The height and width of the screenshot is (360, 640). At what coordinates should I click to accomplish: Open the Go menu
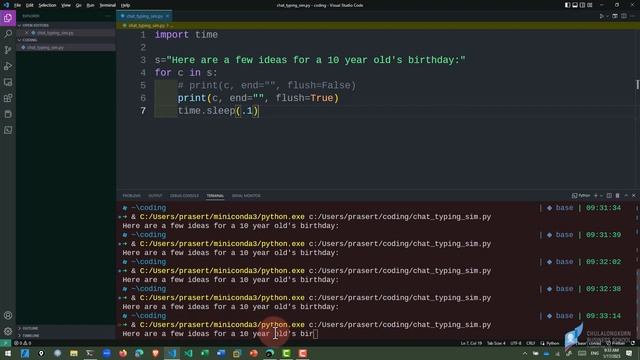pyautogui.click(x=78, y=5)
